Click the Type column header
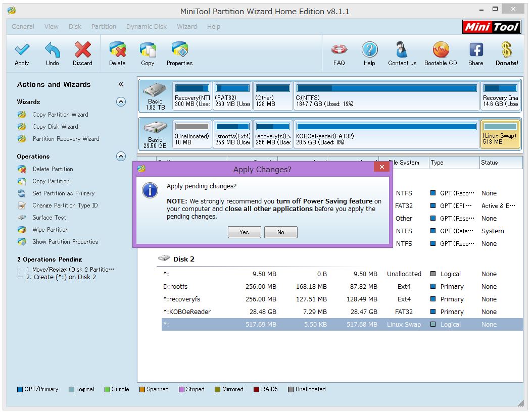The width and height of the screenshot is (532, 416). [454, 163]
